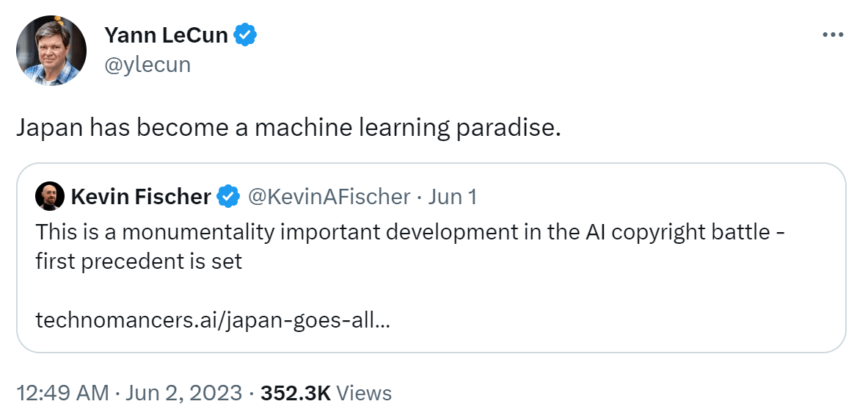Image resolution: width=868 pixels, height=415 pixels.
Task: Click Yann LeCun's profile picture
Action: point(51,51)
